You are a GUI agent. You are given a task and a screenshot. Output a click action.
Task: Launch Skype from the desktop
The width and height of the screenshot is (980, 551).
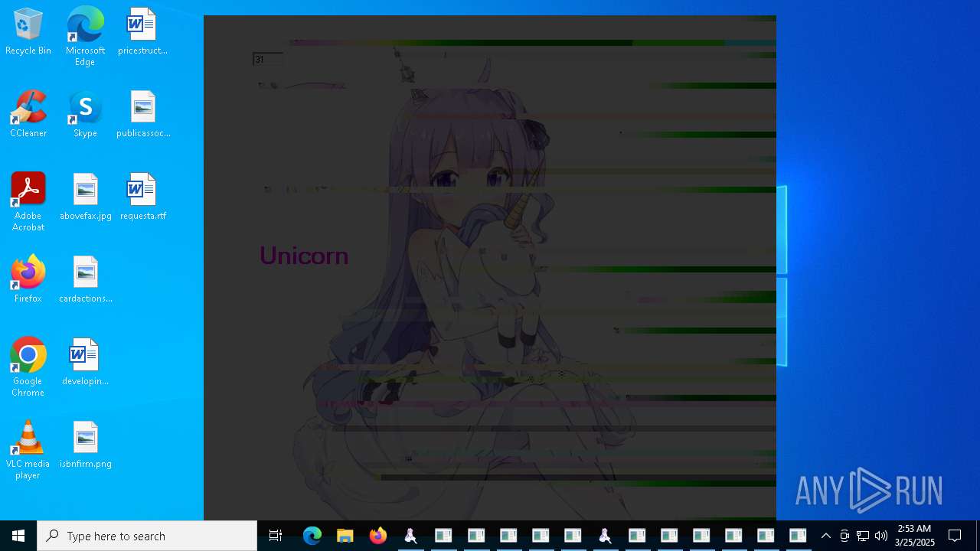tap(85, 115)
